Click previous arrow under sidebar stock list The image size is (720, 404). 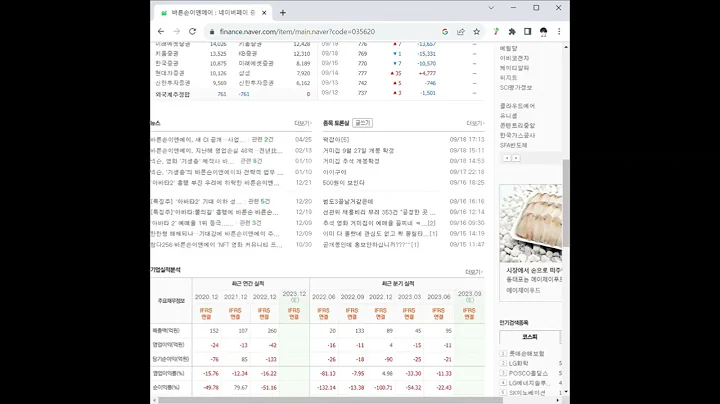pyautogui.click(x=506, y=158)
